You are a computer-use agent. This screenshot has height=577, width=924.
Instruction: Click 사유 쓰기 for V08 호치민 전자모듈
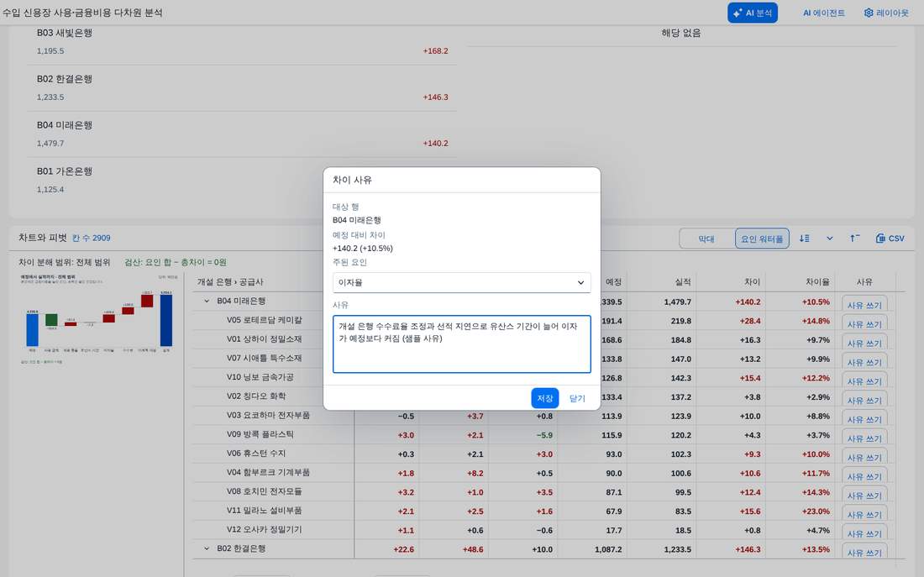point(864,495)
